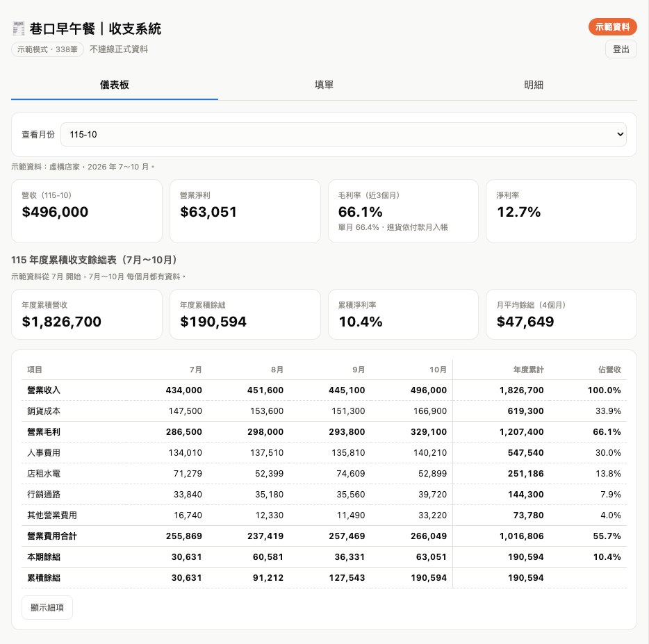The image size is (649, 644).
Task: Click the 30.0% cell in 人事費用 row
Action: click(x=608, y=453)
